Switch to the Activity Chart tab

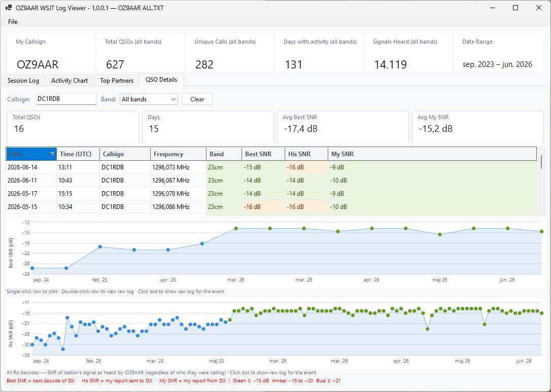pyautogui.click(x=69, y=81)
